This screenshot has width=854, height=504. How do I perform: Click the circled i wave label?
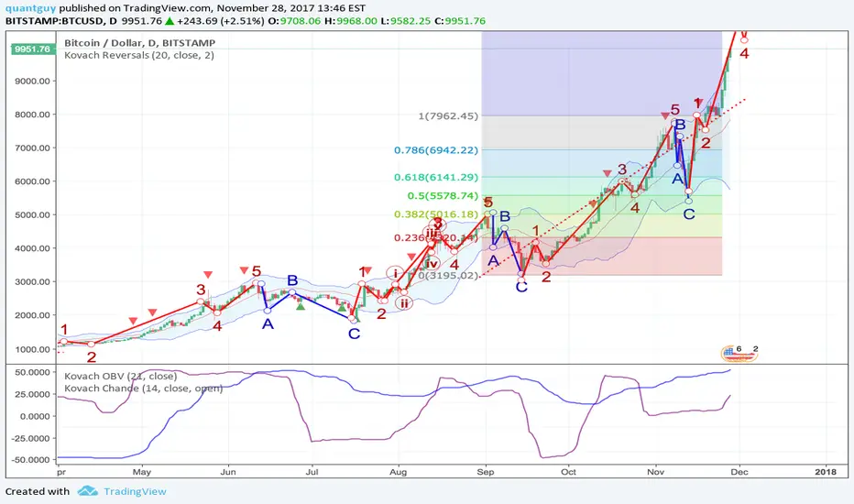(396, 273)
